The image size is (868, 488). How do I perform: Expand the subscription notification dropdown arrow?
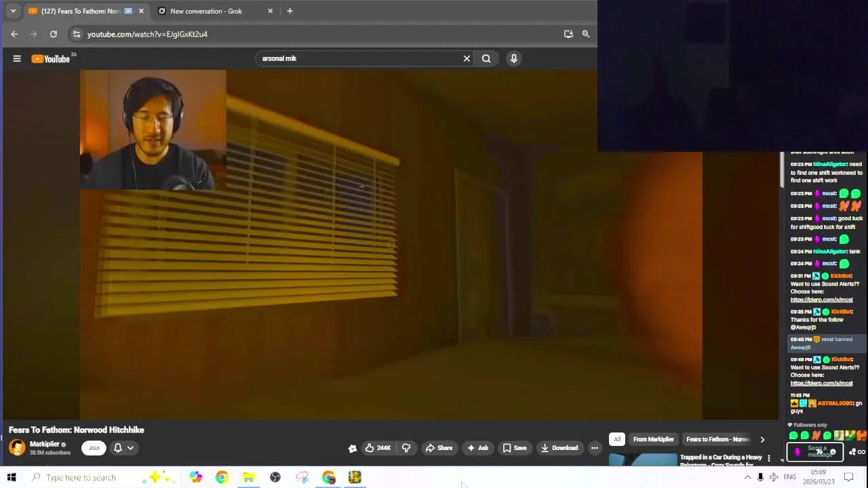point(130,447)
